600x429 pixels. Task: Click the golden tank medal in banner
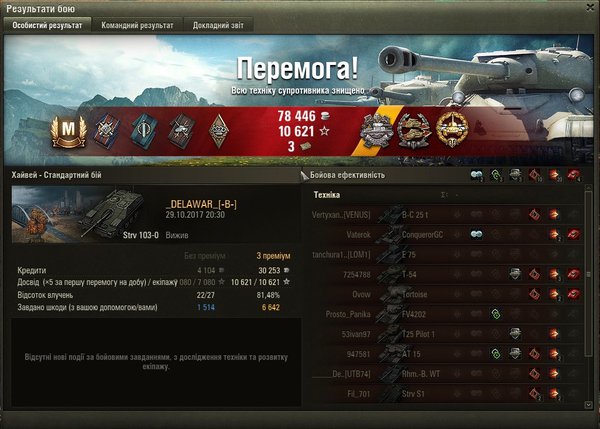(x=452, y=130)
